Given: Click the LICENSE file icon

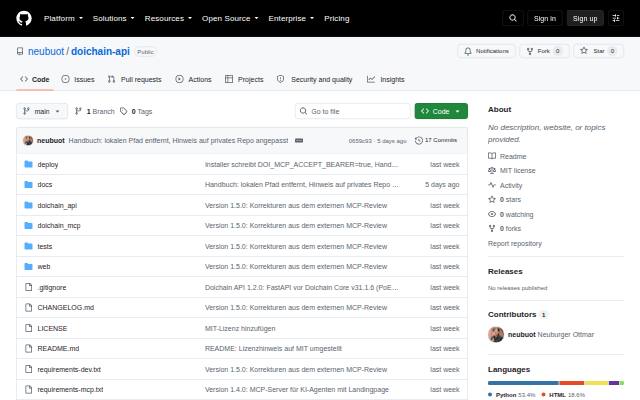Looking at the screenshot, I should [28, 328].
